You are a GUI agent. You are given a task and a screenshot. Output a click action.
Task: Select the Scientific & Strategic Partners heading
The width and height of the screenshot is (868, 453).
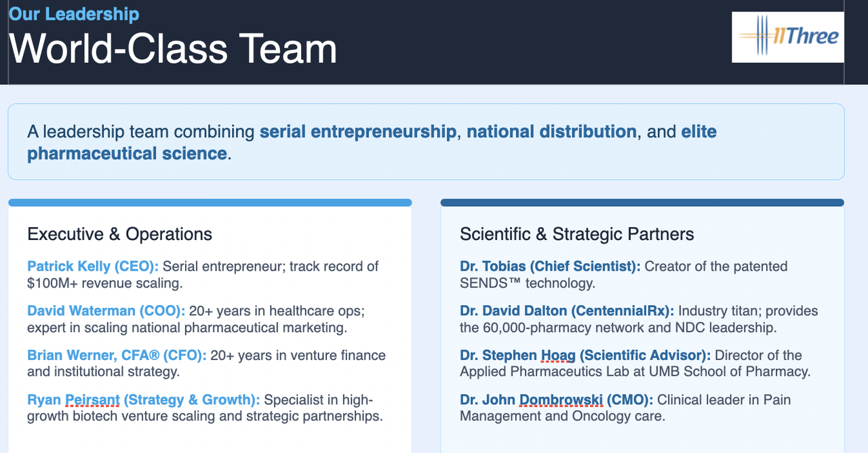click(x=577, y=235)
